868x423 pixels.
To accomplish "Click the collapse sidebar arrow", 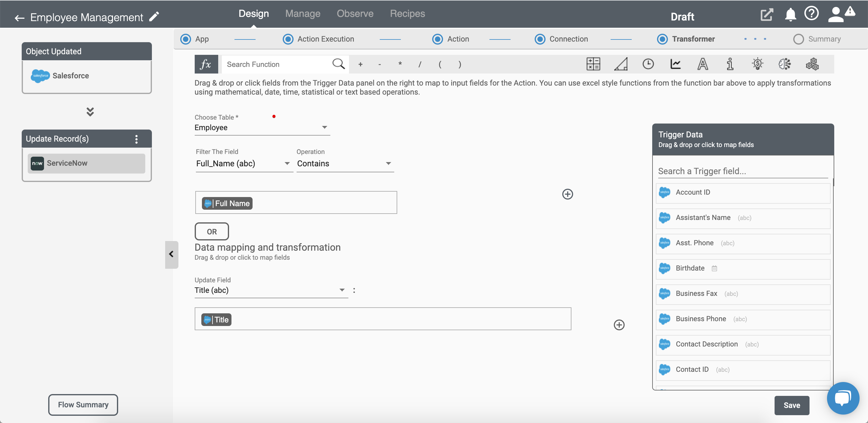I will click(x=171, y=254).
